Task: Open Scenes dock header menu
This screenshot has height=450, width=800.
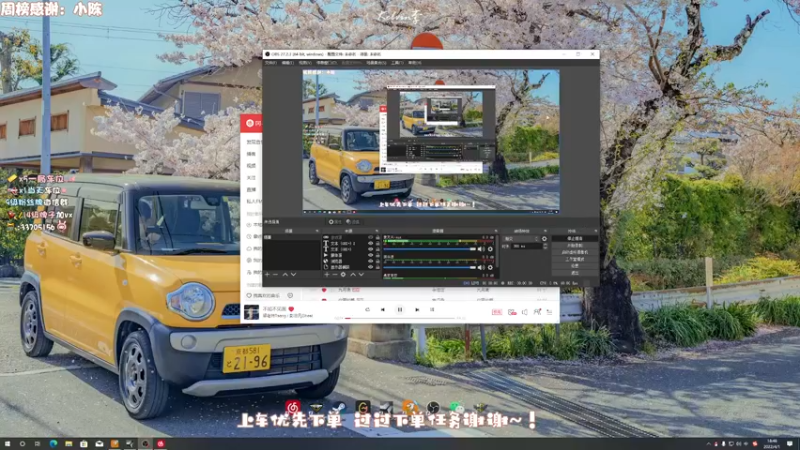Action: pyautogui.click(x=317, y=231)
